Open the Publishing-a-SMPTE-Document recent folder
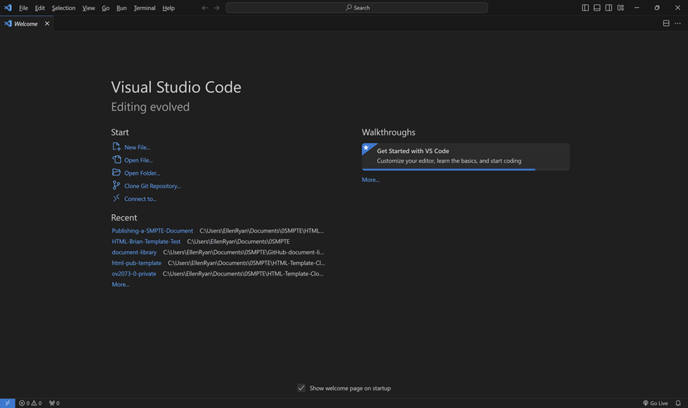 coord(152,231)
